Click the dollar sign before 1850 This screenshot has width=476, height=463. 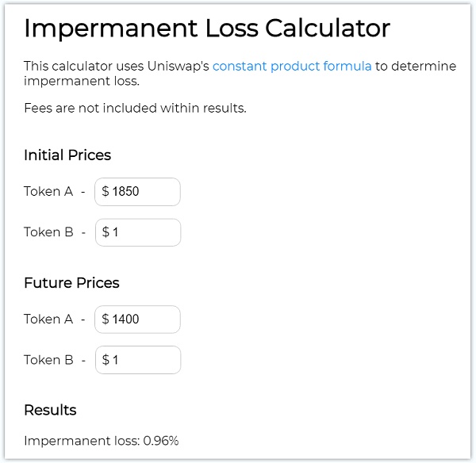coord(106,192)
